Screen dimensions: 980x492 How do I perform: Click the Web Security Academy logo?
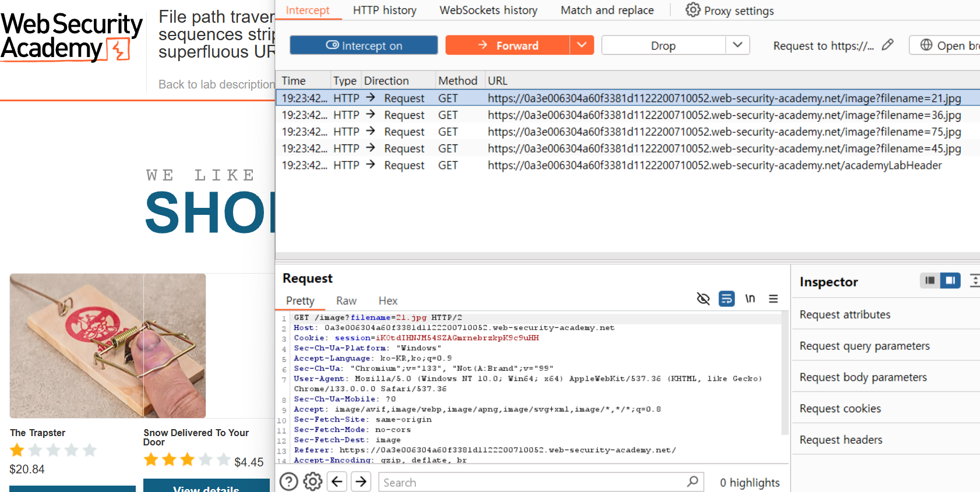71,36
